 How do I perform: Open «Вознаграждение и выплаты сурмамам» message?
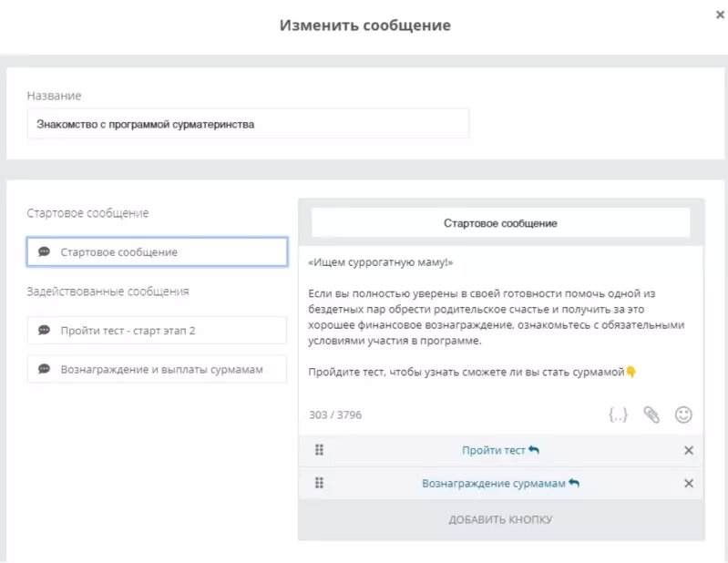157,370
